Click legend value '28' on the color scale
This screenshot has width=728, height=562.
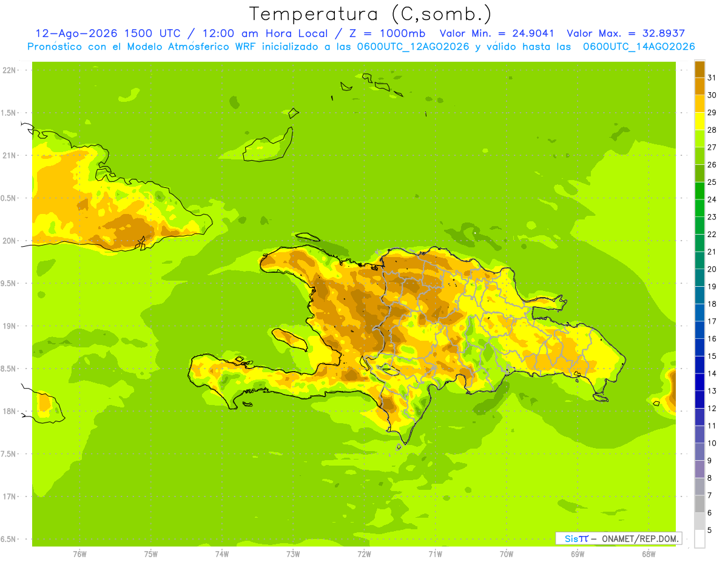[712, 130]
